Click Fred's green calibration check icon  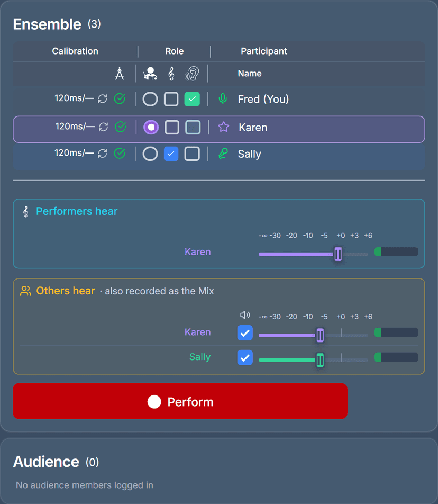point(120,98)
